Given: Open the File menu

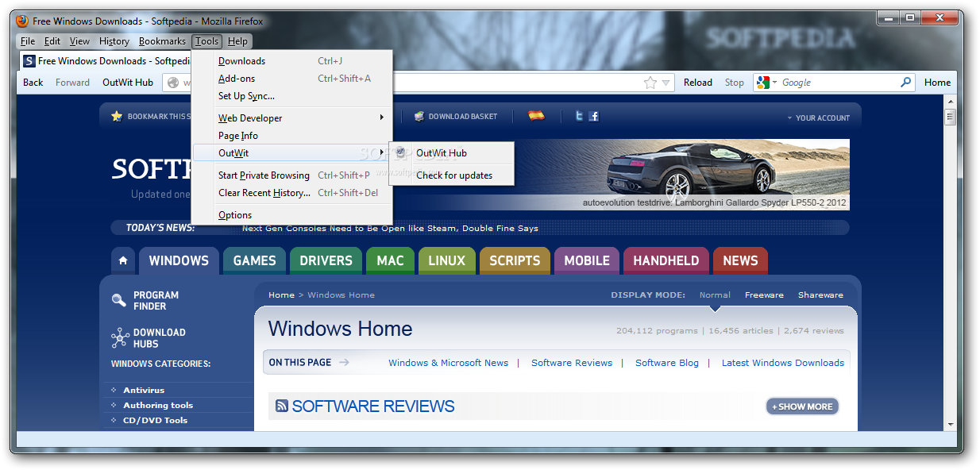Looking at the screenshot, I should 28,41.
